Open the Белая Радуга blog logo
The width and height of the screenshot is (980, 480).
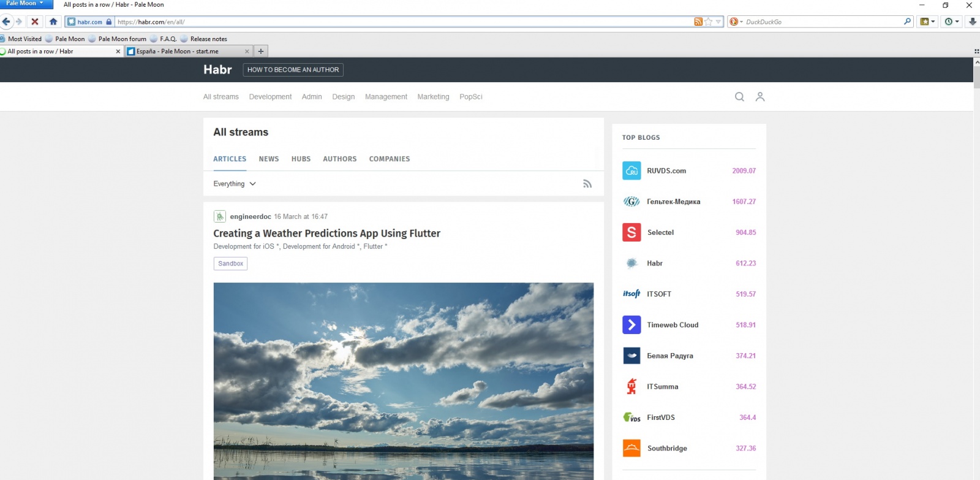click(631, 356)
